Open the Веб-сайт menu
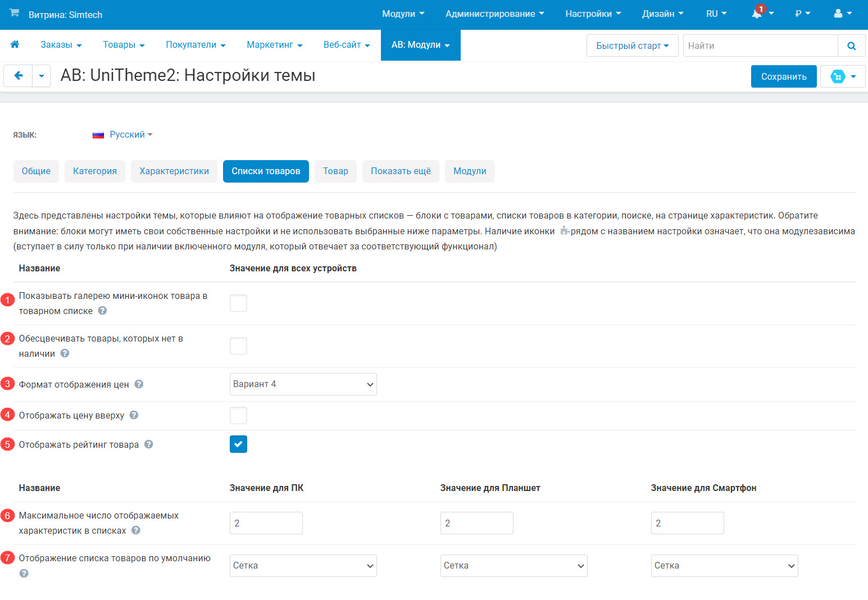This screenshot has height=600, width=868. coord(347,45)
